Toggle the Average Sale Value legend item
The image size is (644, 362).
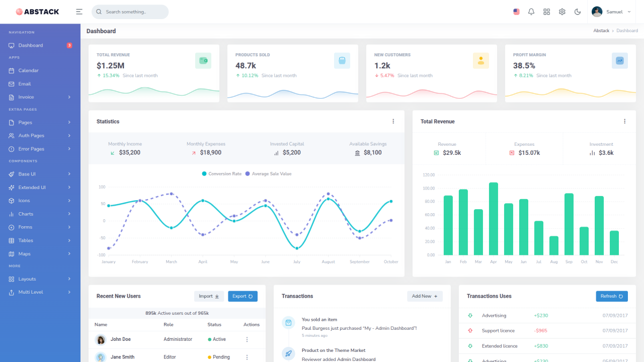(x=268, y=173)
